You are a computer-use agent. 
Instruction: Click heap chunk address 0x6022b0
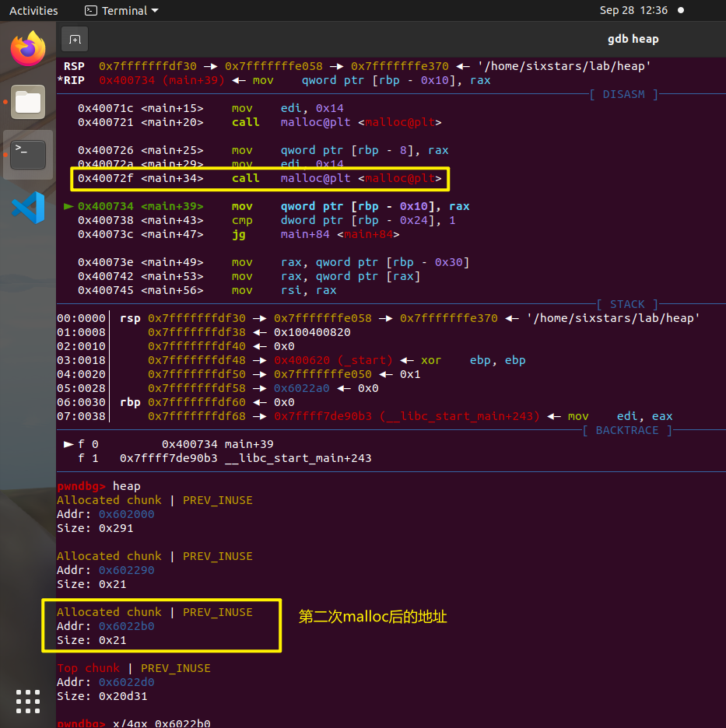click(126, 626)
